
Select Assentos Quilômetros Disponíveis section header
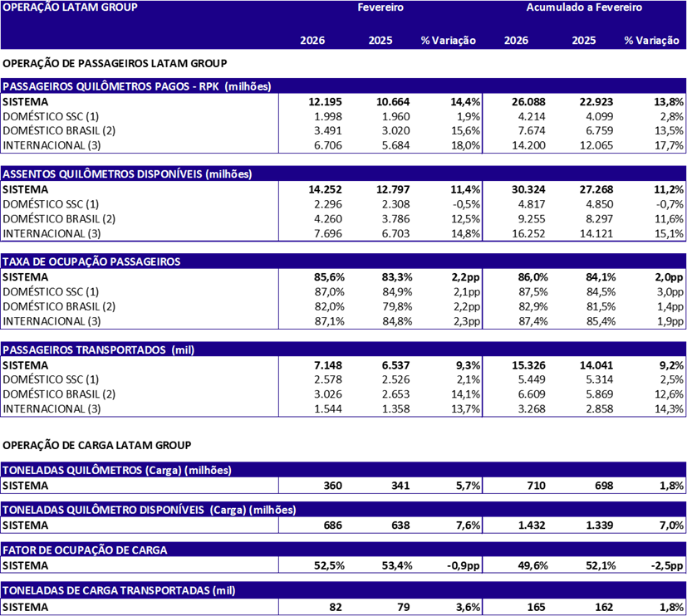click(127, 174)
